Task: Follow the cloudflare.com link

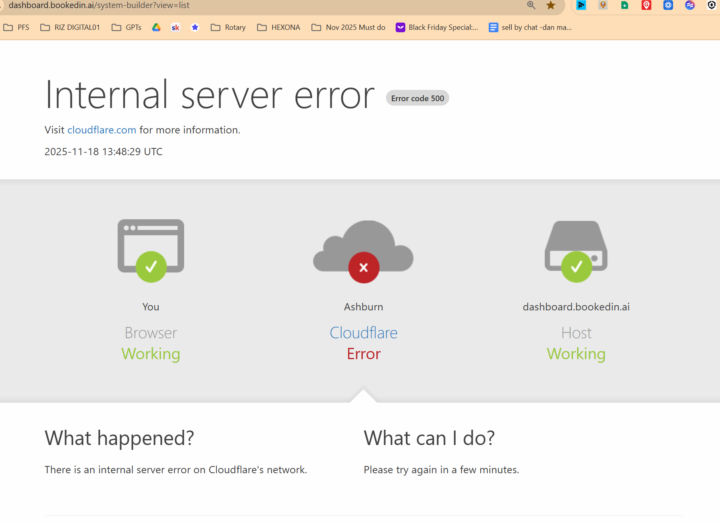Action: tap(101, 130)
